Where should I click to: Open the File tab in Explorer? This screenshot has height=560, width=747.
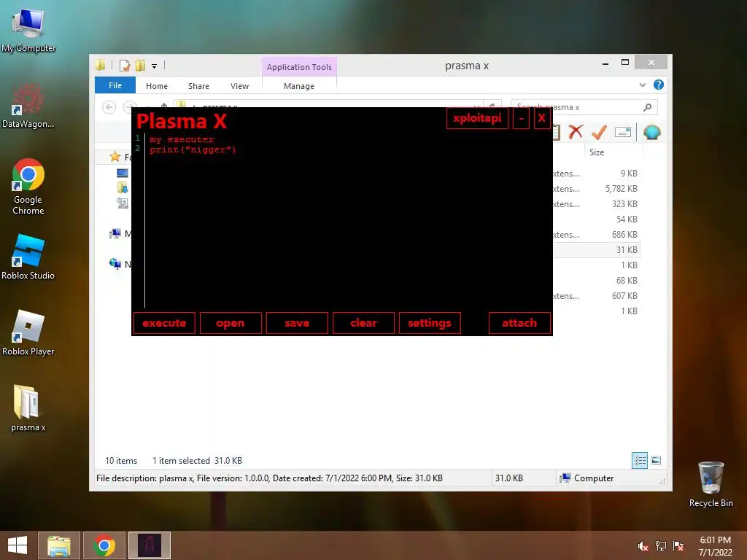[115, 85]
